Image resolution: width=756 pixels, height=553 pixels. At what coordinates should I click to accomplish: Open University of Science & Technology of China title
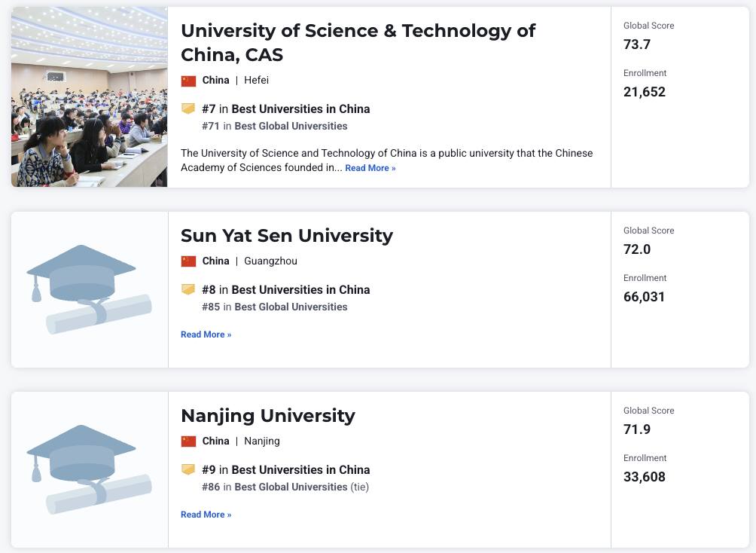tap(358, 42)
